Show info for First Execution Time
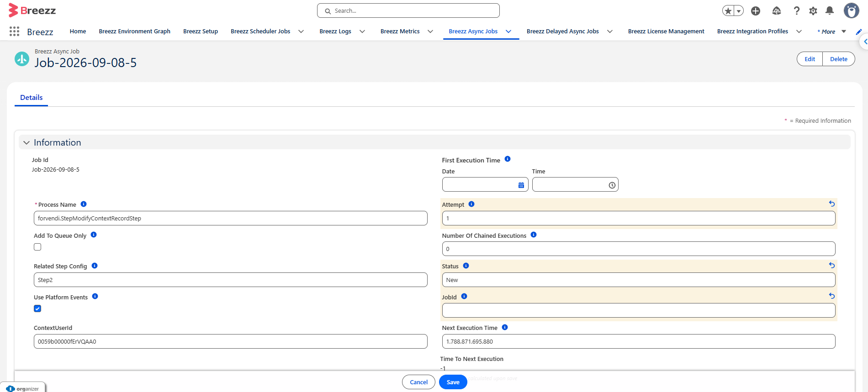 [x=508, y=159]
